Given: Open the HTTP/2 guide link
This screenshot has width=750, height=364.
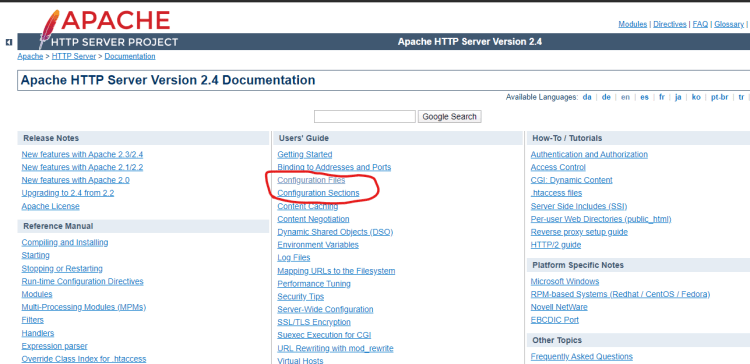Looking at the screenshot, I should coord(556,245).
